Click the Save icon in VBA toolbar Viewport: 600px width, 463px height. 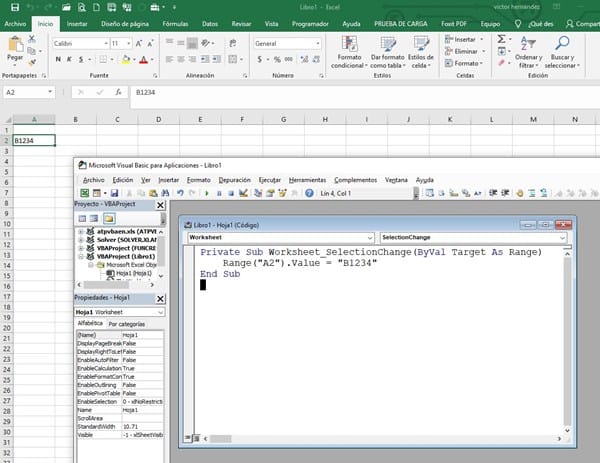coord(115,193)
